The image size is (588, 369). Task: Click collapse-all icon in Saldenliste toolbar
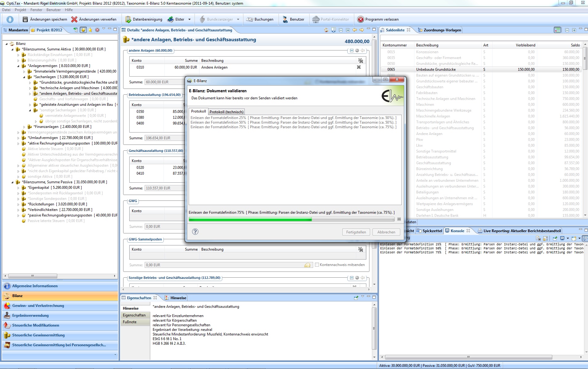[x=567, y=30]
